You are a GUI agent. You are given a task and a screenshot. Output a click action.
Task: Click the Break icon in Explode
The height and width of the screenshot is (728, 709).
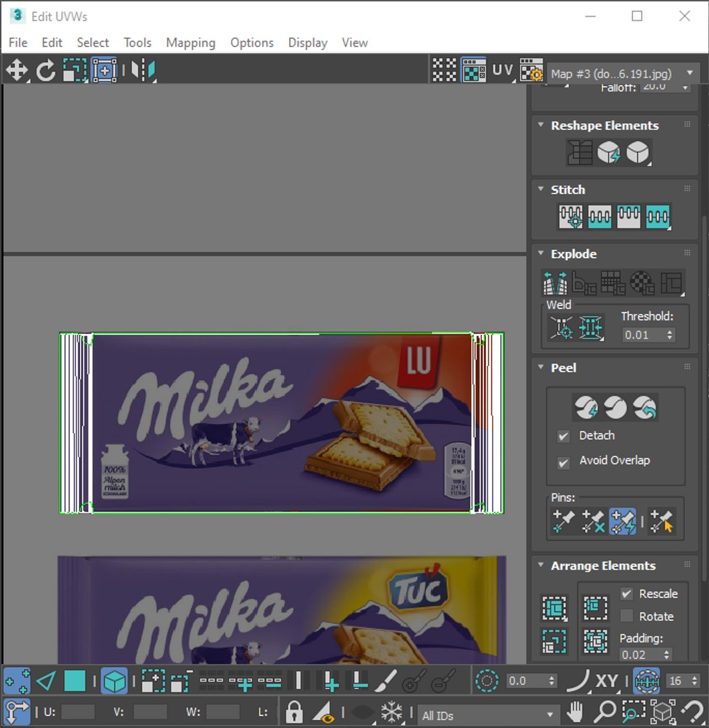(x=555, y=283)
